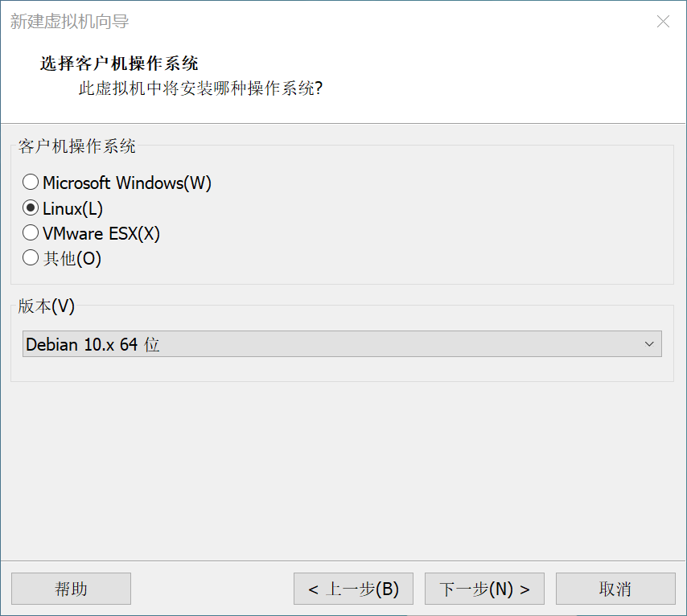The image size is (687, 616).
Task: Click the 下一步(N) button to continue
Action: point(483,588)
